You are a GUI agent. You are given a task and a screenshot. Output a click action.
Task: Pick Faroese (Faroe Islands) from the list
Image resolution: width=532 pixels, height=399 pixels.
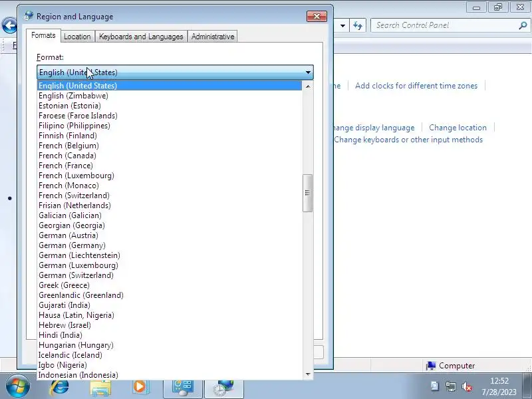pyautogui.click(x=169, y=116)
